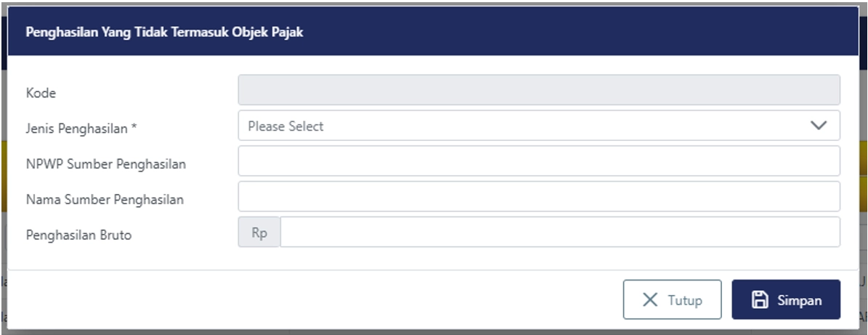This screenshot has height=335, width=868.
Task: Click the 'Penghasilan Bruto' label
Action: [x=78, y=235]
